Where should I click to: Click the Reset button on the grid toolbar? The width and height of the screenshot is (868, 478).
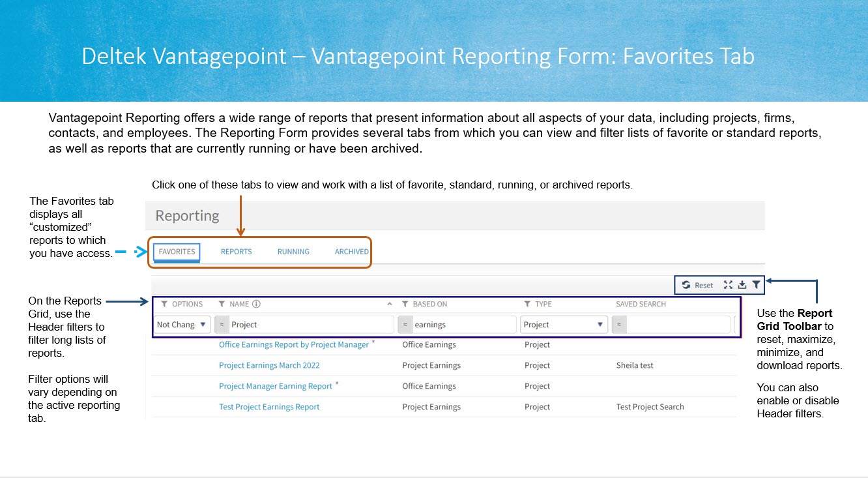[x=704, y=285]
